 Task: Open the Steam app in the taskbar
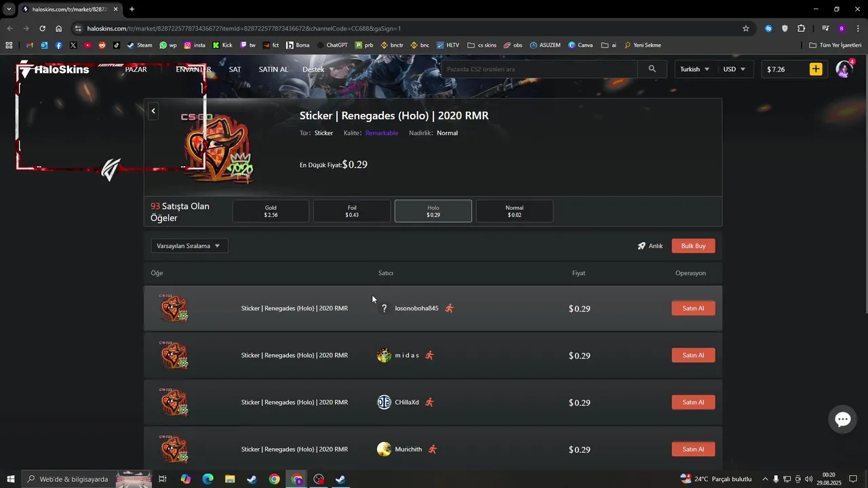340,479
